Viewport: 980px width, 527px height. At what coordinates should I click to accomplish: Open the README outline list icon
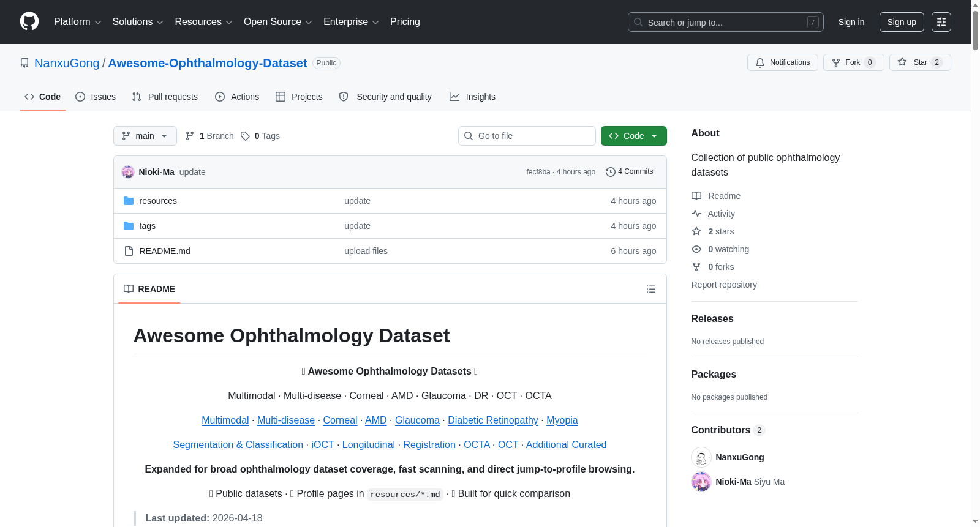pyautogui.click(x=651, y=289)
